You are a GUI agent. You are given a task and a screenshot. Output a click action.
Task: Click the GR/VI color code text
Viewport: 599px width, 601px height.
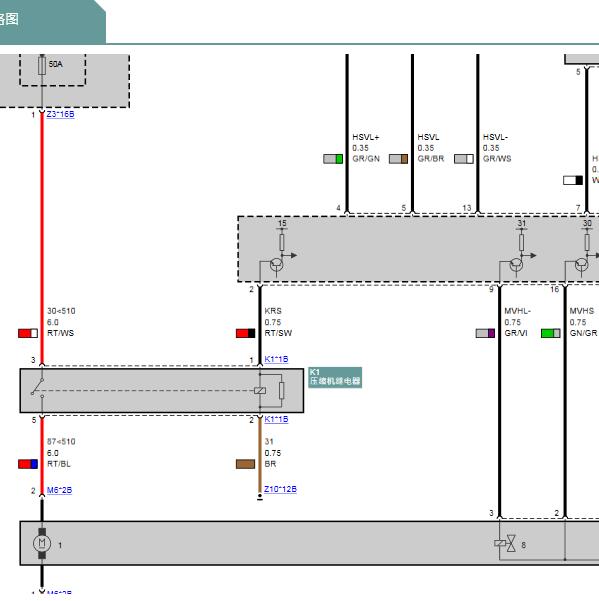pyautogui.click(x=516, y=333)
